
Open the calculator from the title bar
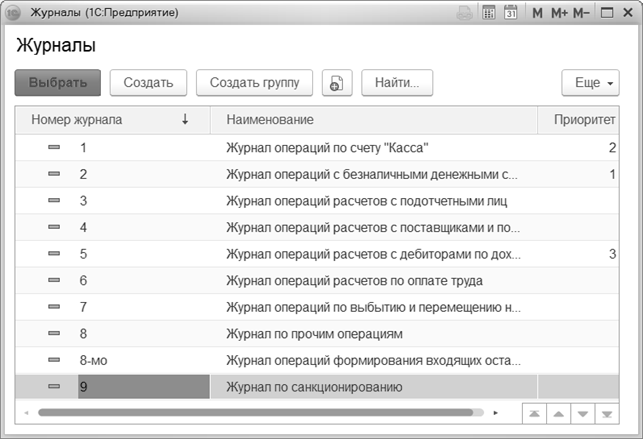tap(489, 14)
